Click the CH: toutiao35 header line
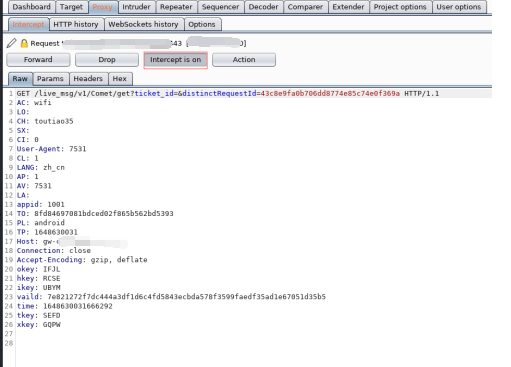 [45, 121]
